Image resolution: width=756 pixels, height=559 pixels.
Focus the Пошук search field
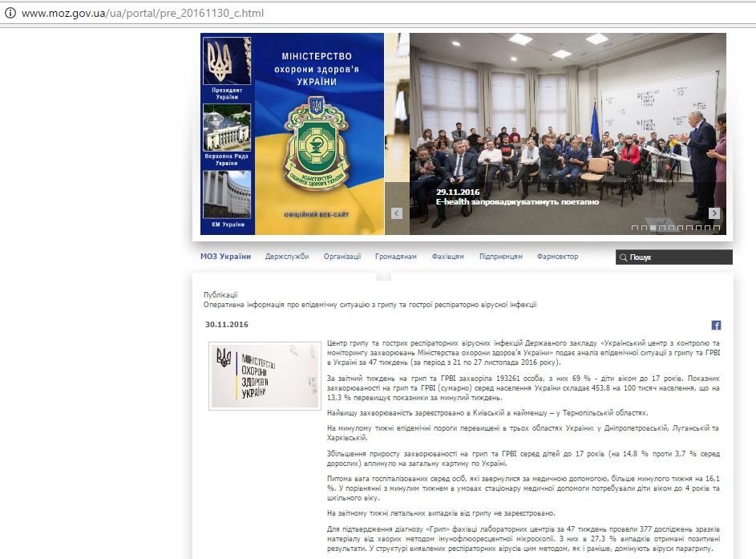(674, 257)
